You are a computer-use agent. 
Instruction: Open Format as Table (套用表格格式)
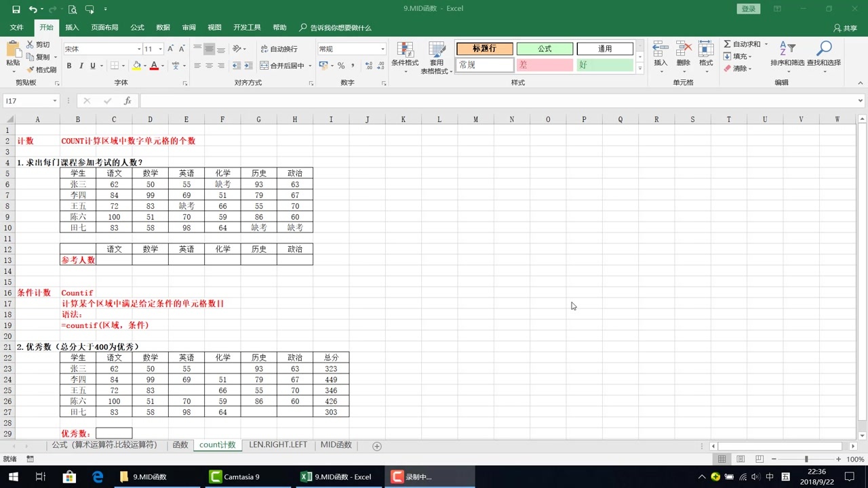pos(437,58)
